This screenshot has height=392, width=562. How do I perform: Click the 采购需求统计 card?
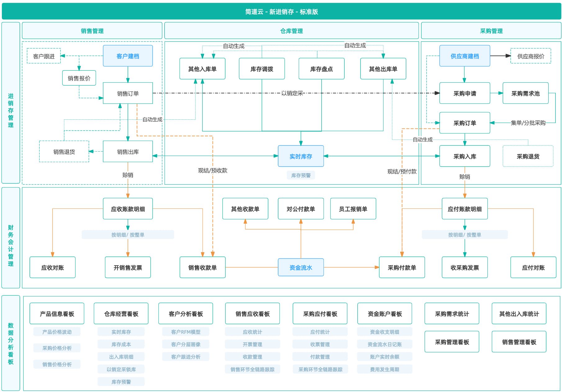[452, 314]
